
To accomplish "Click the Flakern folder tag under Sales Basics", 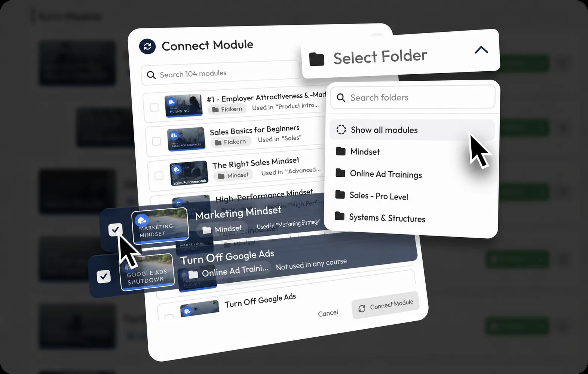I will [230, 142].
